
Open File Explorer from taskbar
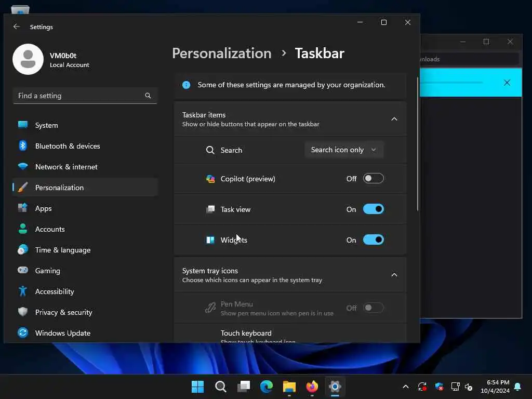pyautogui.click(x=289, y=387)
